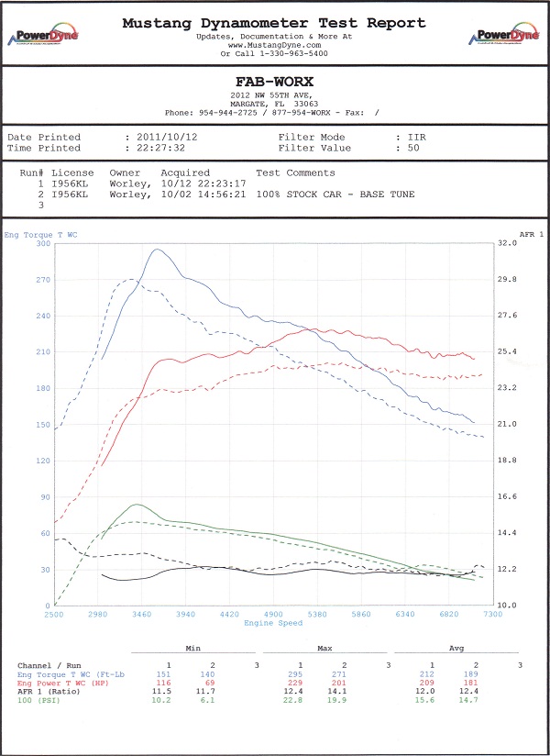Select "Eng Torque T WC (Ft-Lb" table row label

point(71,674)
